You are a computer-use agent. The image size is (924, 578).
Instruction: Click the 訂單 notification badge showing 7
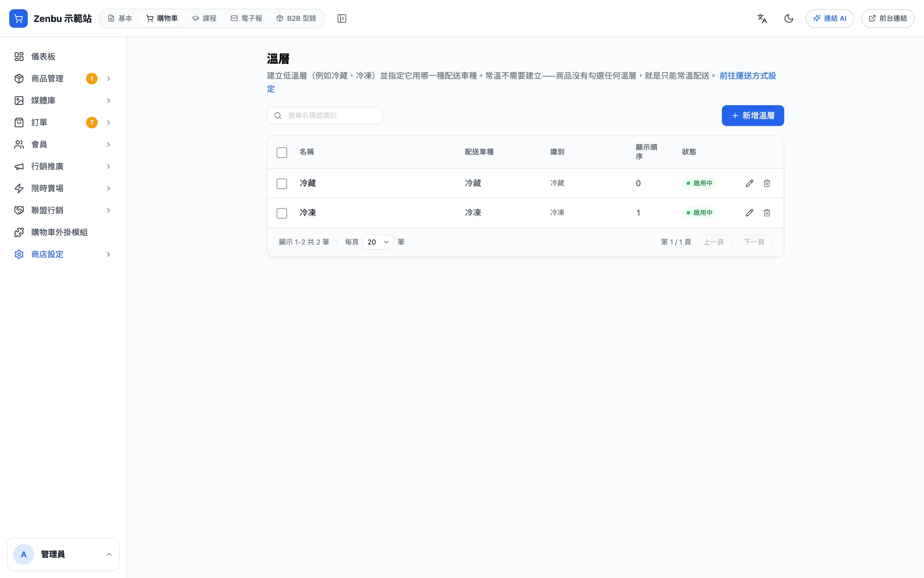click(92, 122)
